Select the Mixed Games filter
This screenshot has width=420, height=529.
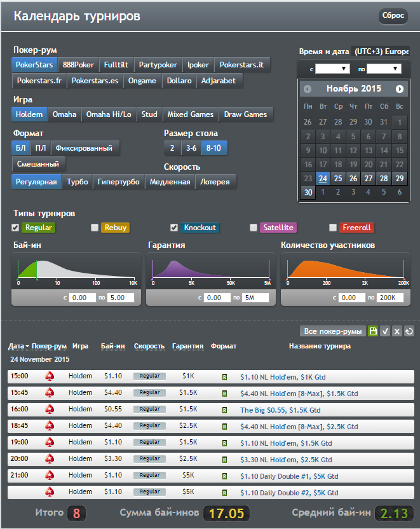click(191, 114)
